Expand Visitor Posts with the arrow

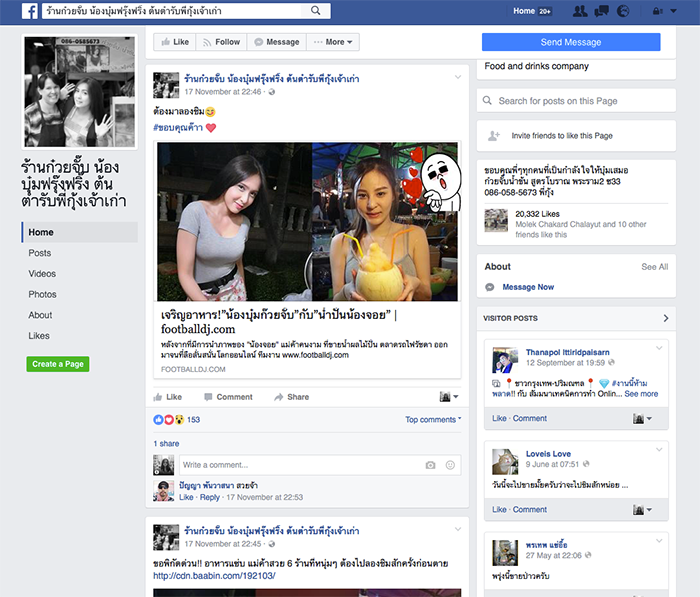pos(666,318)
